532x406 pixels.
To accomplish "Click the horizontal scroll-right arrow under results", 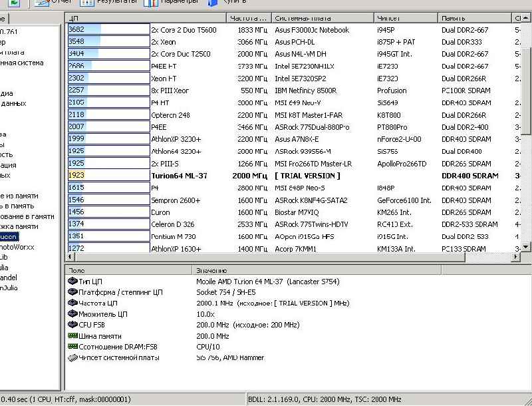I will tap(516, 257).
